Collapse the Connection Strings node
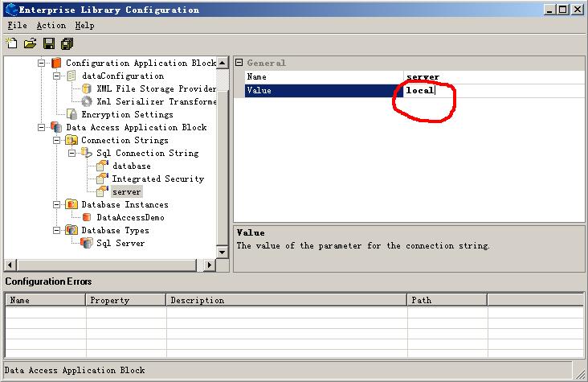Screen dimensions: 588x382 56,140
